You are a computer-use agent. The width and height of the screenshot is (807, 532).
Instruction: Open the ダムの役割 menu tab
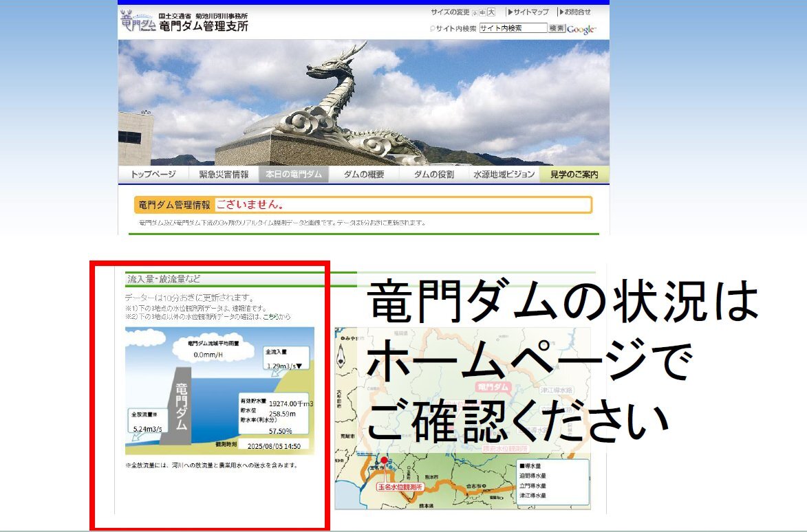[434, 175]
